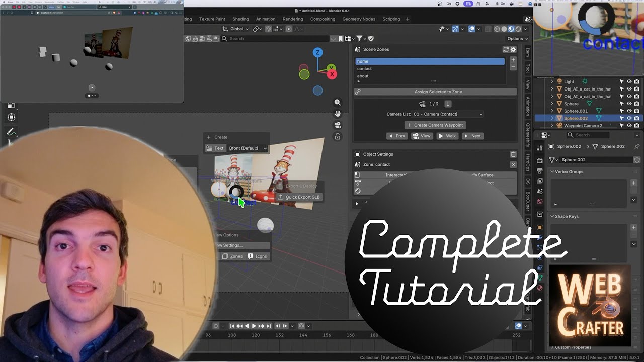This screenshot has height=362, width=644.
Task: Switch to the Scripting workspace tab
Action: pos(391,19)
